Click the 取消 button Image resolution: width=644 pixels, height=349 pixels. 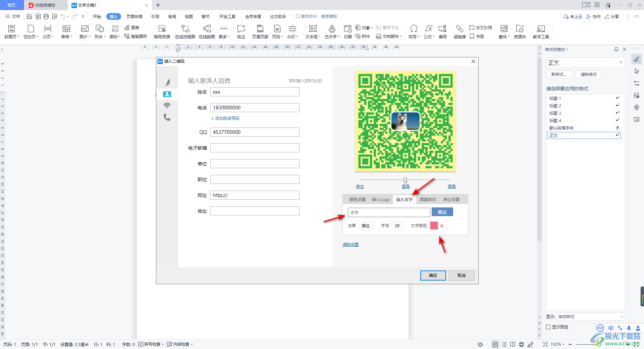[x=462, y=276]
